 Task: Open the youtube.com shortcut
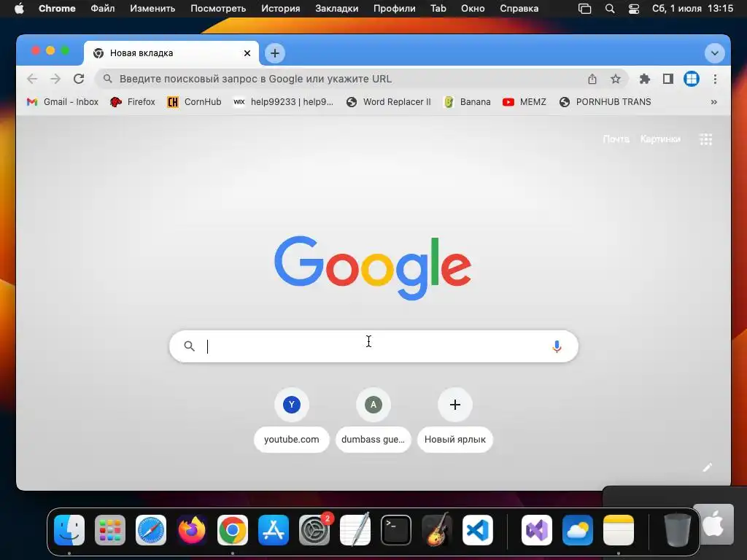coord(292,421)
